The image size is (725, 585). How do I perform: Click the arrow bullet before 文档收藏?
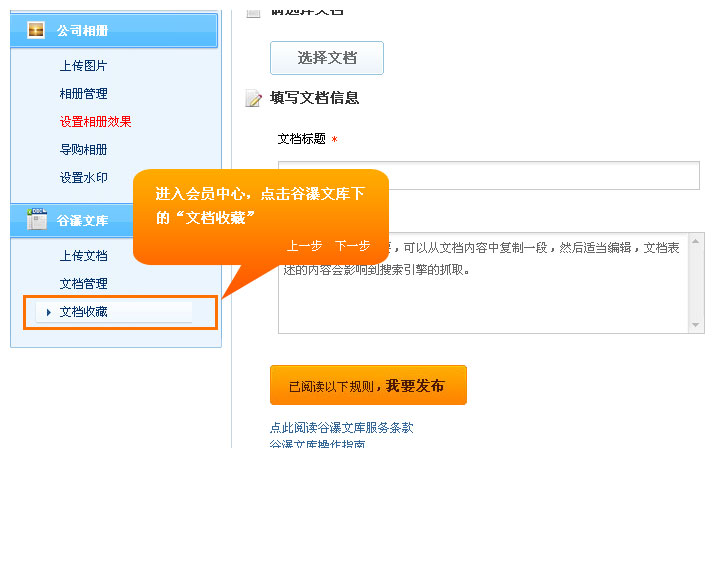click(x=48, y=312)
